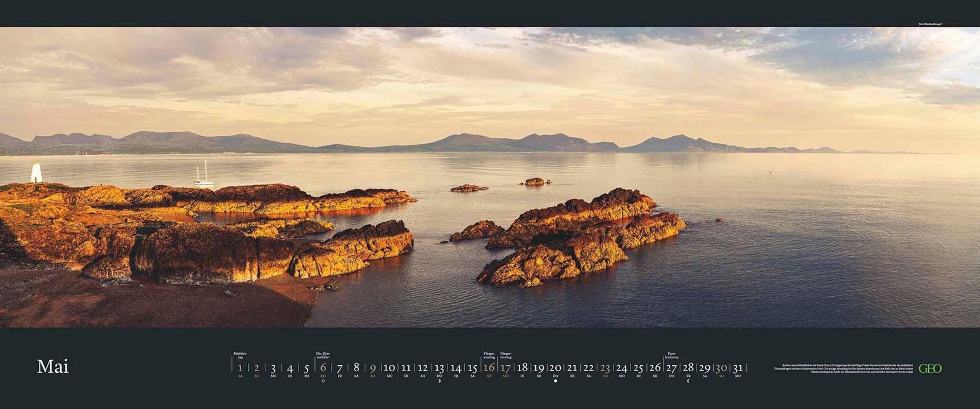The width and height of the screenshot is (980, 409).
Task: Select day 17 on the calendar strip
Action: tap(506, 368)
